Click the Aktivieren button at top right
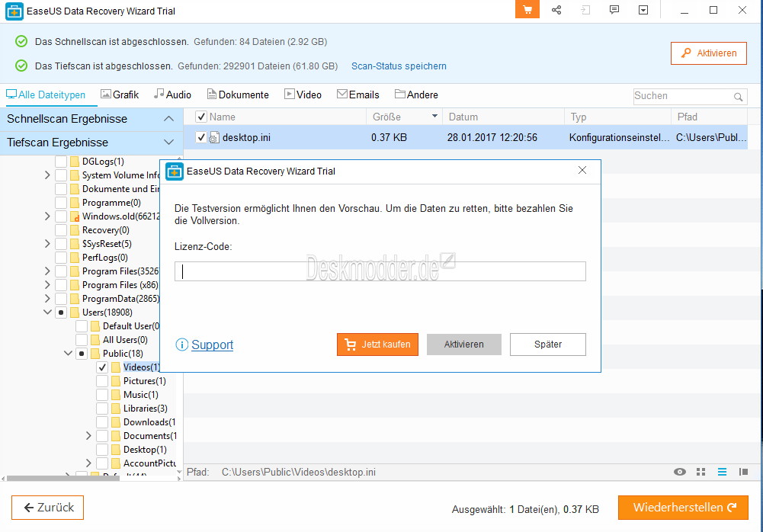Screen dimensions: 763x532 (x=709, y=53)
